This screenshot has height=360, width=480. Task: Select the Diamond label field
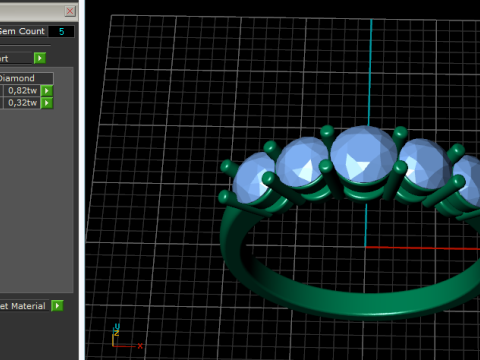coord(26,78)
